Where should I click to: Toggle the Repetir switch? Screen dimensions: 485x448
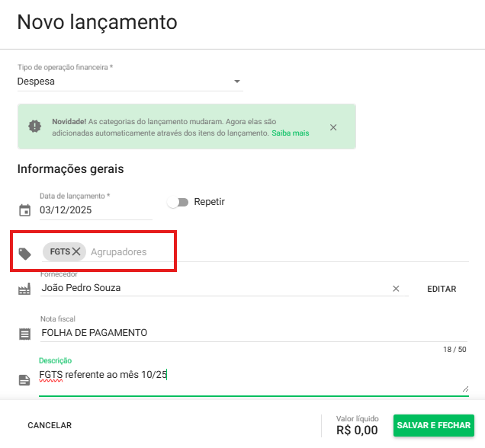pos(178,202)
